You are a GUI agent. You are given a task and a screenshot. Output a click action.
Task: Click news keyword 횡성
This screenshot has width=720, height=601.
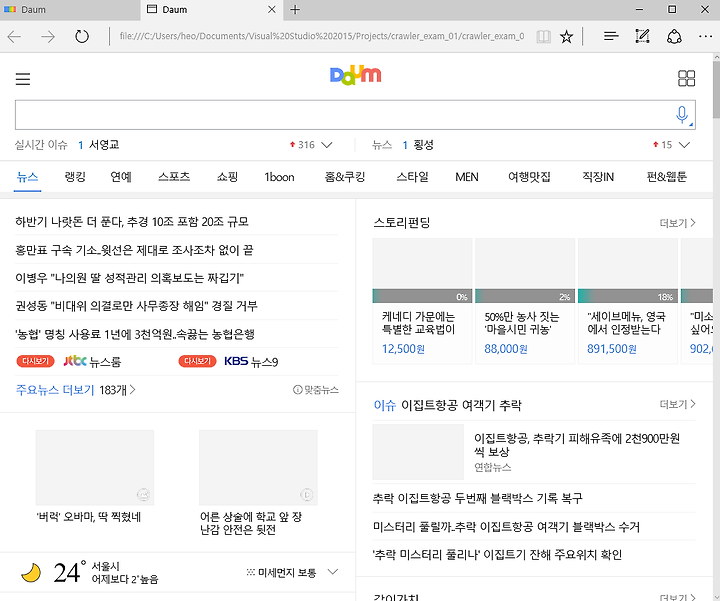tap(423, 145)
